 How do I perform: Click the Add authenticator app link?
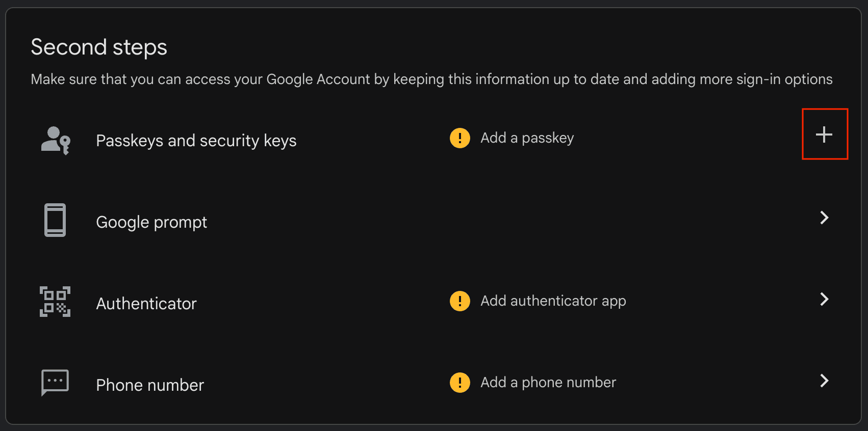click(x=553, y=301)
